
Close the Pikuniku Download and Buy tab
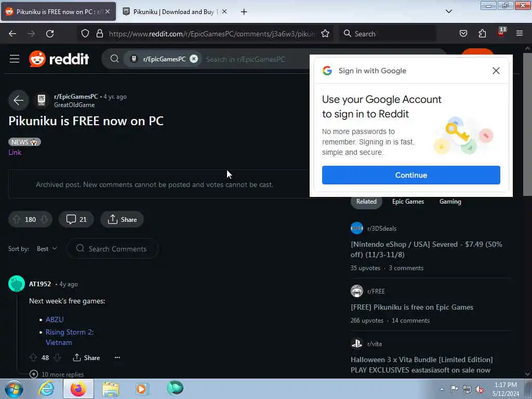224,11
